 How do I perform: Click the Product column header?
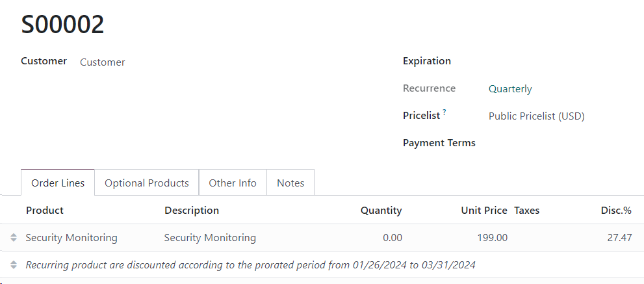(45, 211)
